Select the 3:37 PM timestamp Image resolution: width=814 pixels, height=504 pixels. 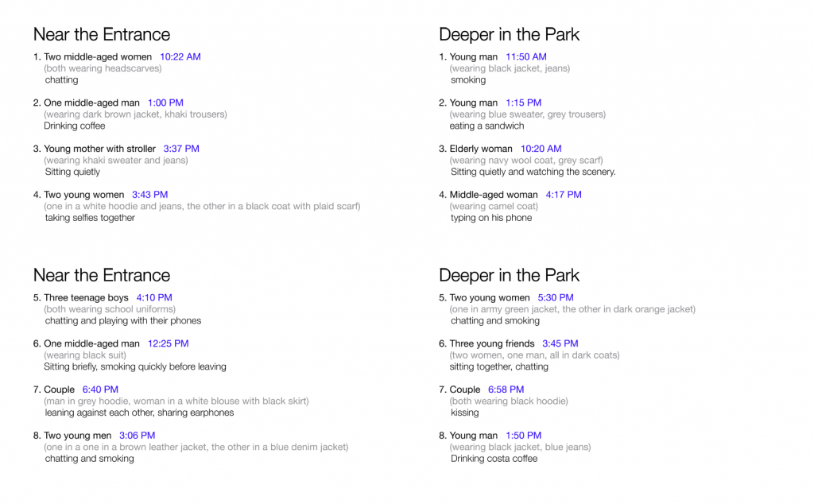(x=181, y=149)
